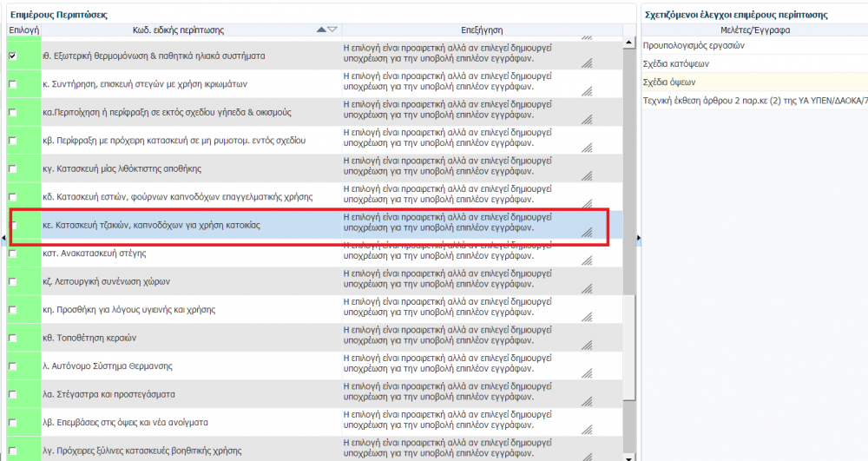Click the resize grip in the κγ. Κατασκευή μίας λιθόκτιστης αποθήκης explanation cell
Screen dimensions: 868x461
coord(588,175)
